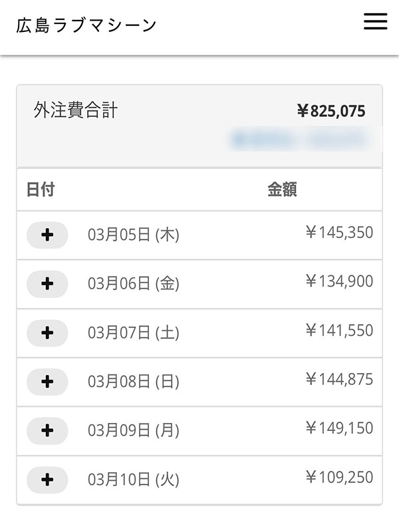
Task: Expand the 03月08日 (日) row
Action: (47, 382)
